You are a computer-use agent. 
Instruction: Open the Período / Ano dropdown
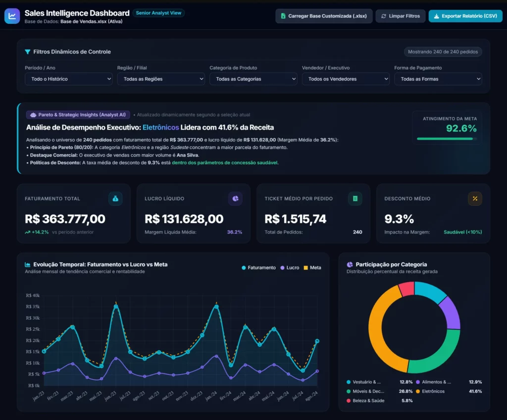68,79
